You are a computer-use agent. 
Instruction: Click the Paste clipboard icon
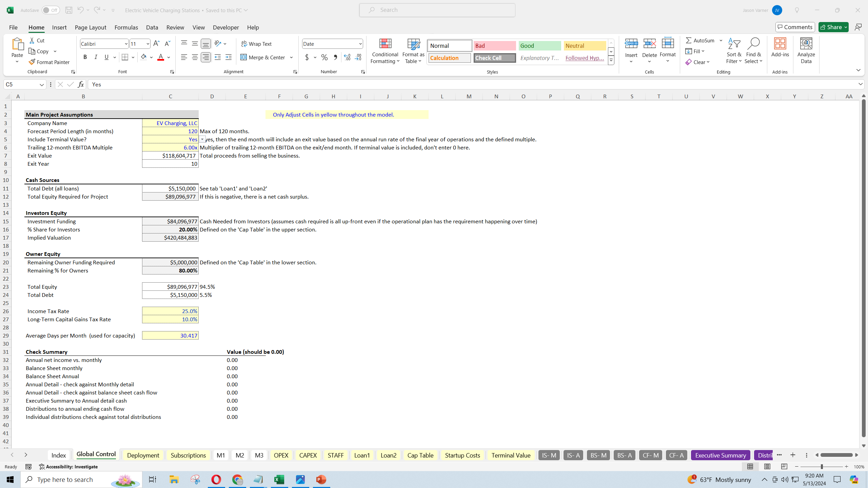click(17, 44)
